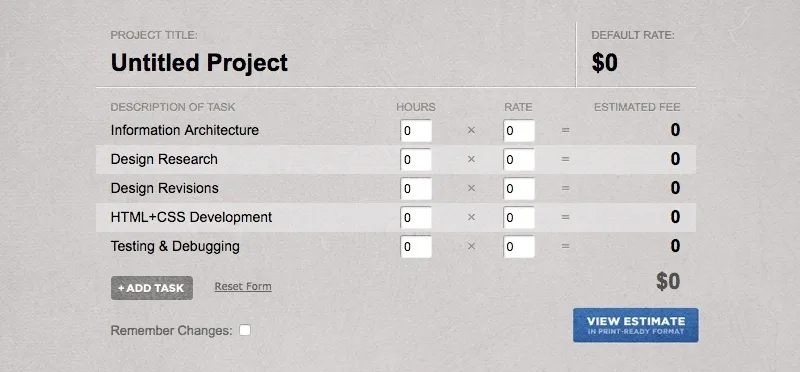Click the Reset Form link
This screenshot has height=372, width=800.
coord(243,286)
